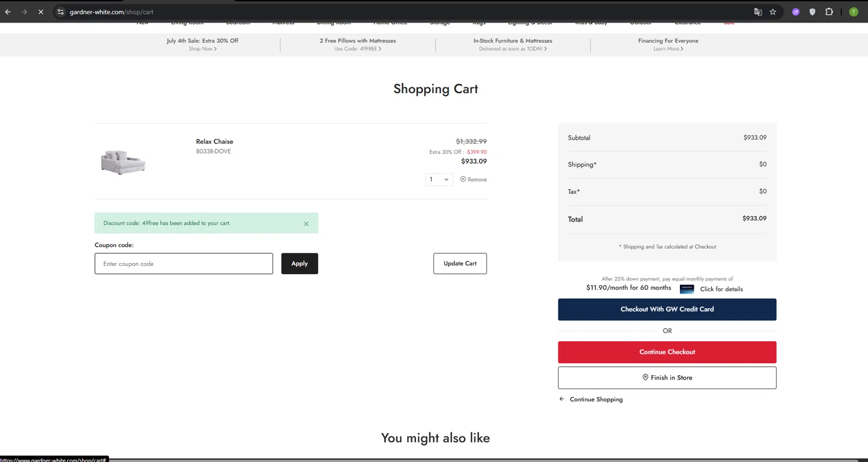868x462 pixels.
Task: Select the SKU text 80338-DOVE
Action: (214, 151)
